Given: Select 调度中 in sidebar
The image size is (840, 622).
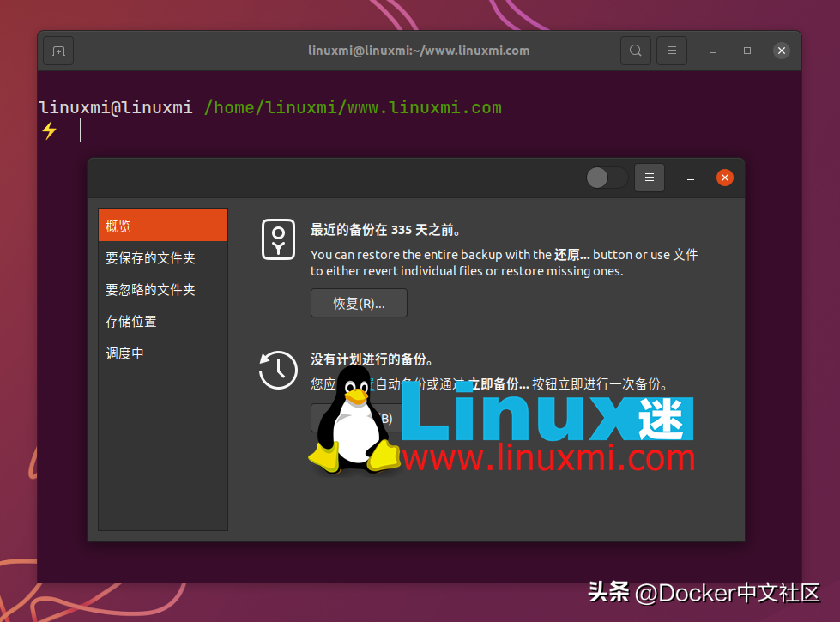Looking at the screenshot, I should pos(163,353).
